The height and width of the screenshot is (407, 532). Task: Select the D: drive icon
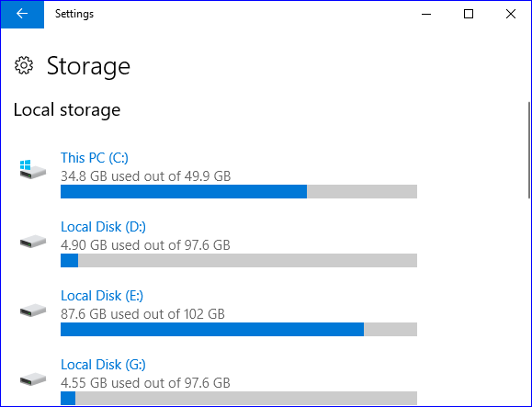[32, 241]
